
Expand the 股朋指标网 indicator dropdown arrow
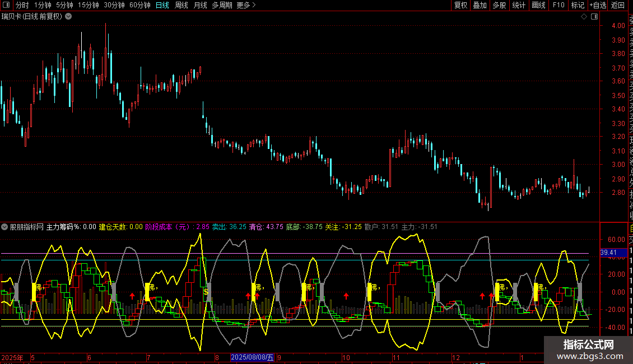5,227
